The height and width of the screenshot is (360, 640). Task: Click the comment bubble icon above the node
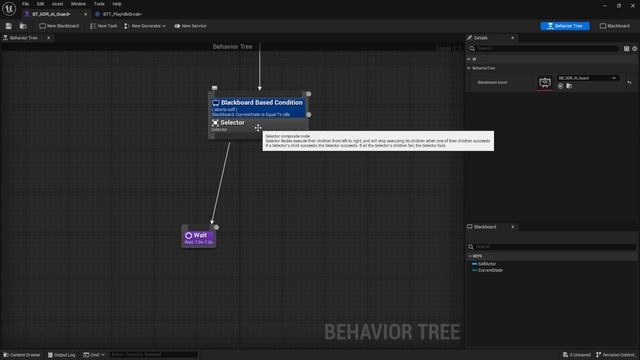tap(214, 88)
